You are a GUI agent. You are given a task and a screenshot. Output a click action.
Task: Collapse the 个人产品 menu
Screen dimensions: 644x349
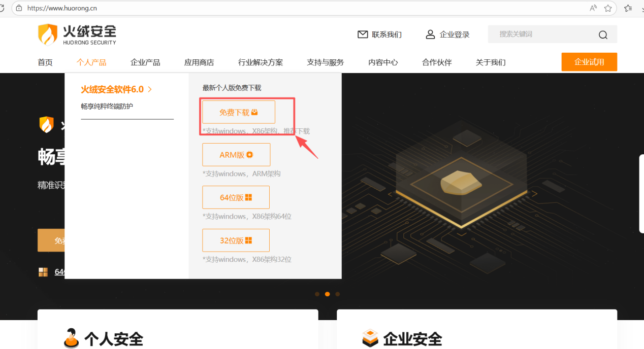[x=91, y=62]
